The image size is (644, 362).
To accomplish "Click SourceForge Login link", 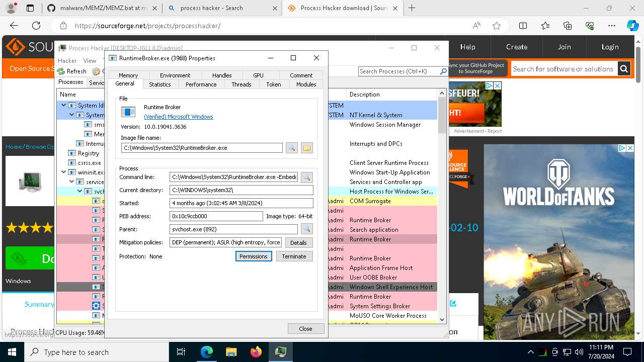I will click(x=610, y=47).
